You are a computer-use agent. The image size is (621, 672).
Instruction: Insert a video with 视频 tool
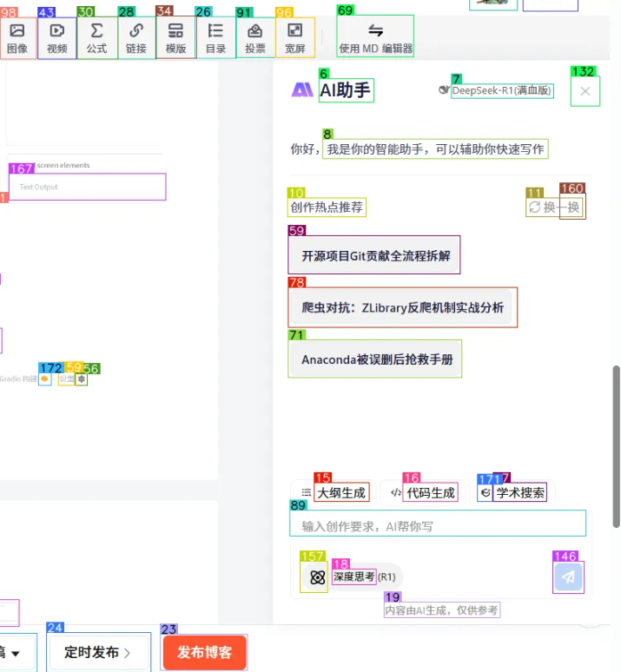[56, 38]
